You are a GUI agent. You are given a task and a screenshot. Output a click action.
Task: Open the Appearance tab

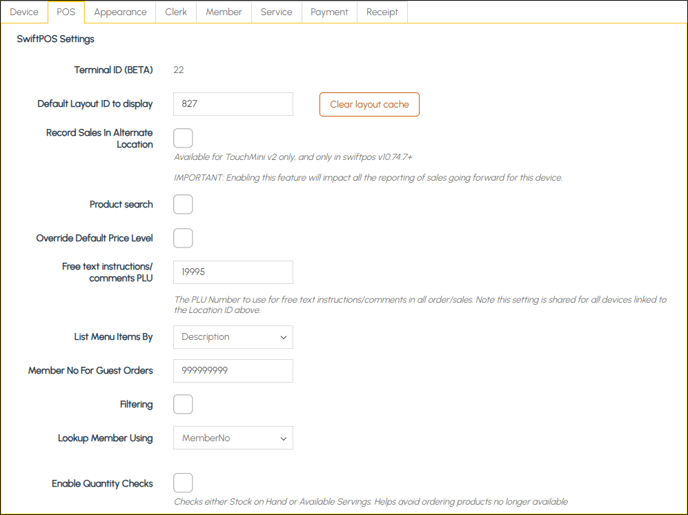click(x=120, y=12)
